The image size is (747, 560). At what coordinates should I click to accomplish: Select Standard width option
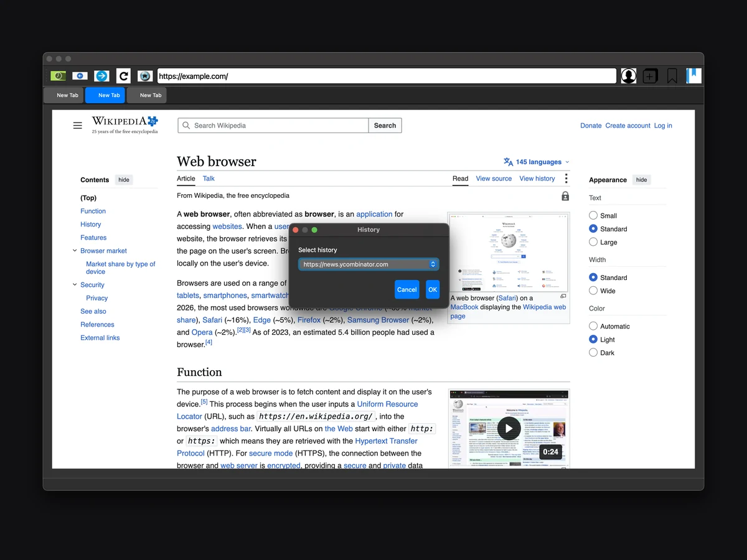(x=593, y=278)
